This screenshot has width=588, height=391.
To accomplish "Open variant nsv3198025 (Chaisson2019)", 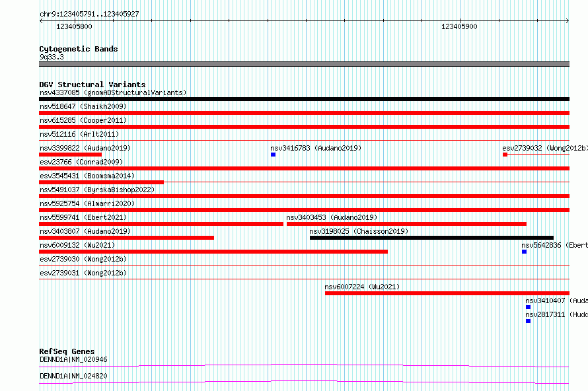I will click(x=359, y=231).
